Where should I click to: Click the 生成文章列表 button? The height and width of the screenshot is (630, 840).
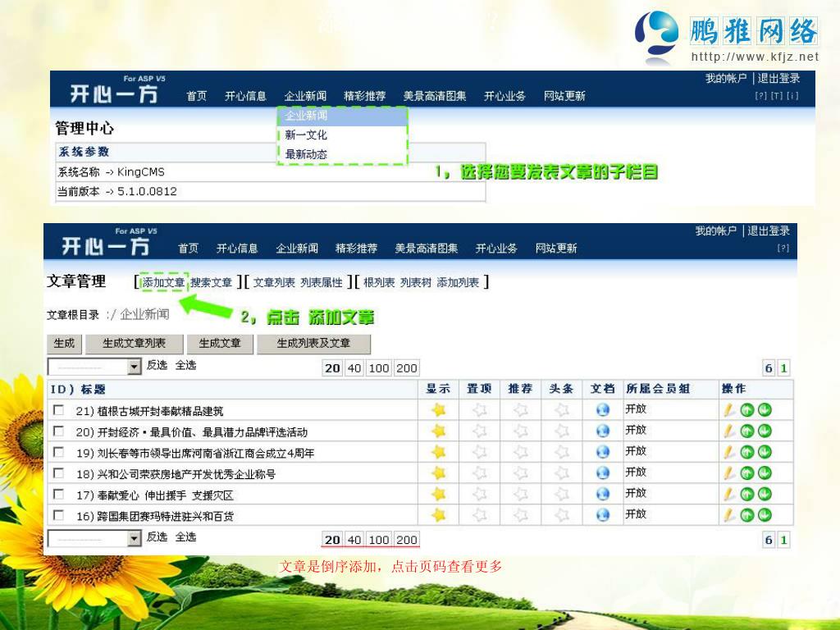(x=134, y=344)
